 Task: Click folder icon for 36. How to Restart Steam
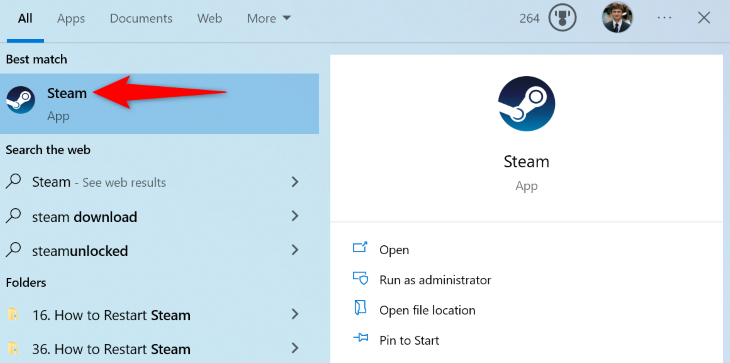pos(13,348)
